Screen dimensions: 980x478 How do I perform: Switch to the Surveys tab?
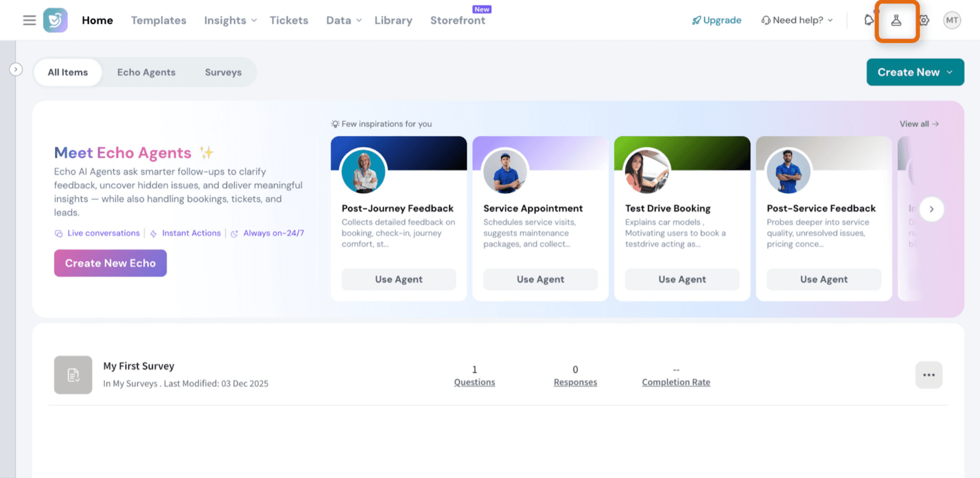point(223,72)
